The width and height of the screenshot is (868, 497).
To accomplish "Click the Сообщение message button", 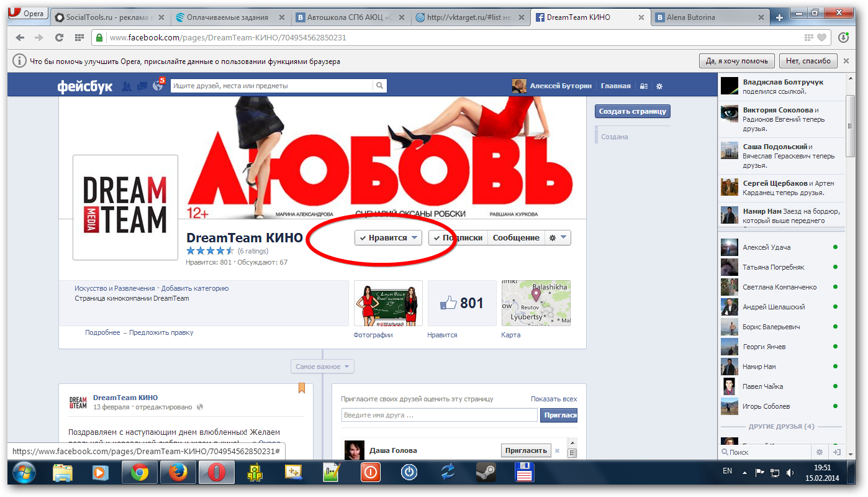I will coord(516,237).
